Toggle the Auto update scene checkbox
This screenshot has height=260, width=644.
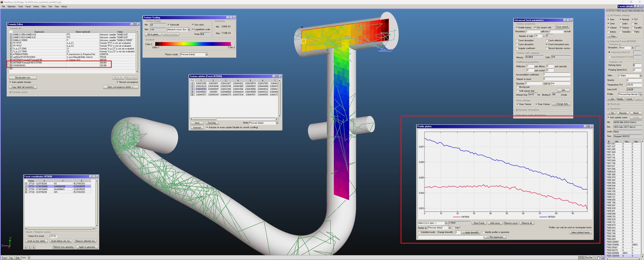coord(608,118)
